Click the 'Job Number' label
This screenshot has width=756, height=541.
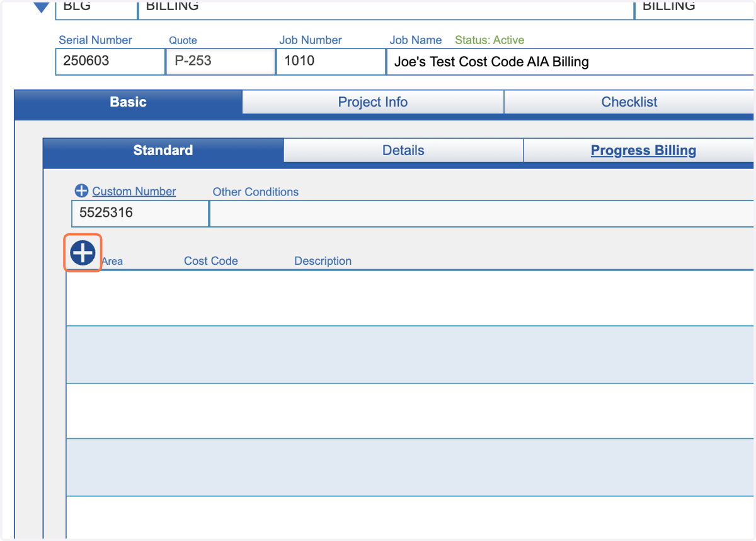311,40
